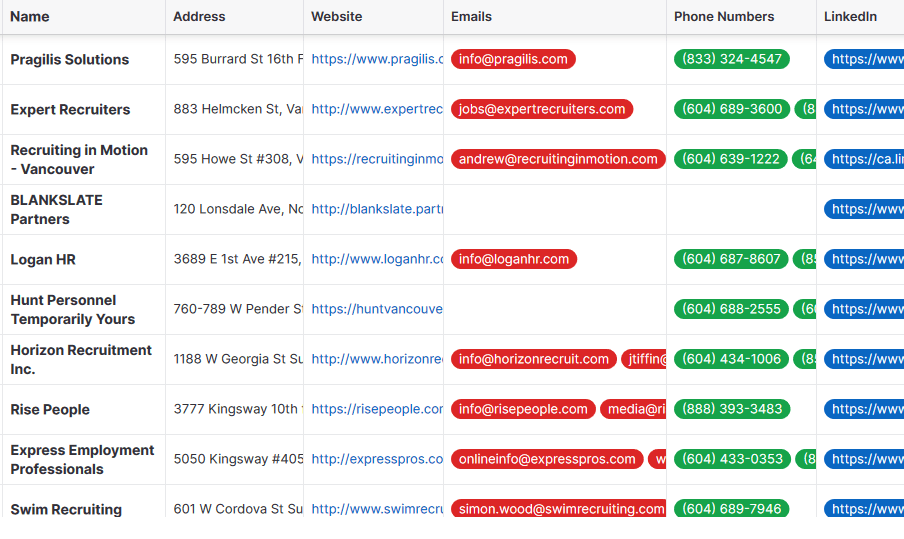The image size is (904, 539).
Task: Select the info@horizonrecruit.com email badge
Action: click(x=534, y=359)
